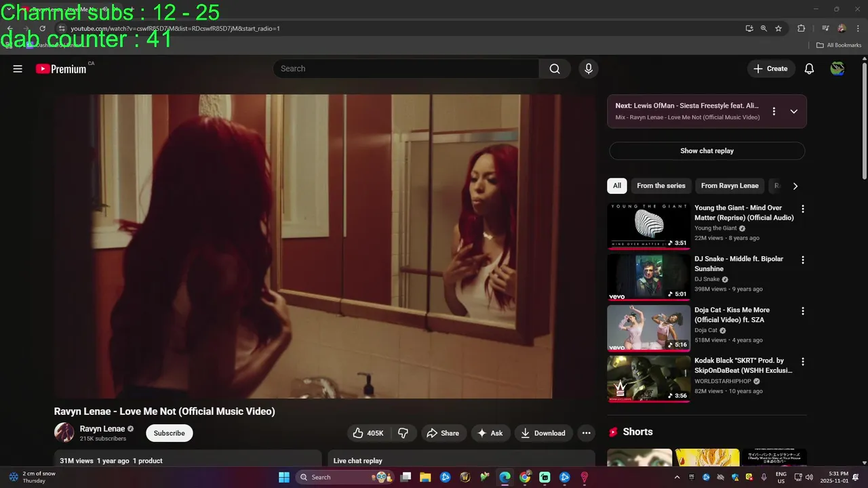Image resolution: width=868 pixels, height=488 pixels.
Task: Select the From Ravyn Lenae chip
Action: (730, 186)
